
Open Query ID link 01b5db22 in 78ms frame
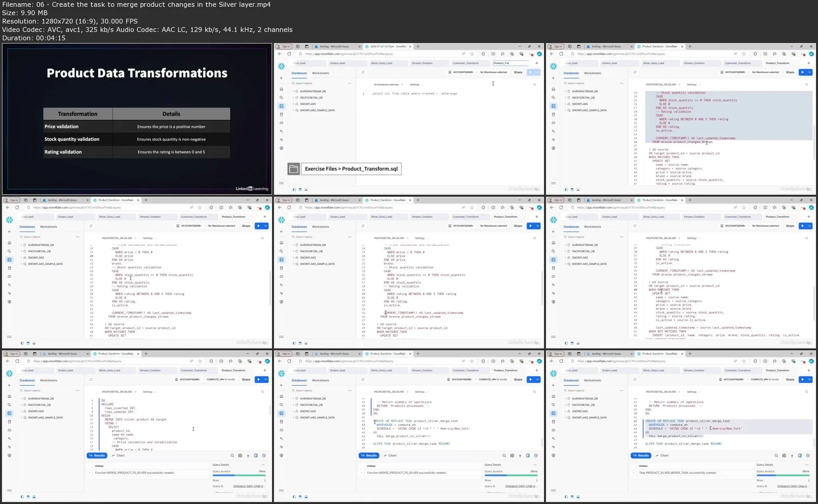249,486
